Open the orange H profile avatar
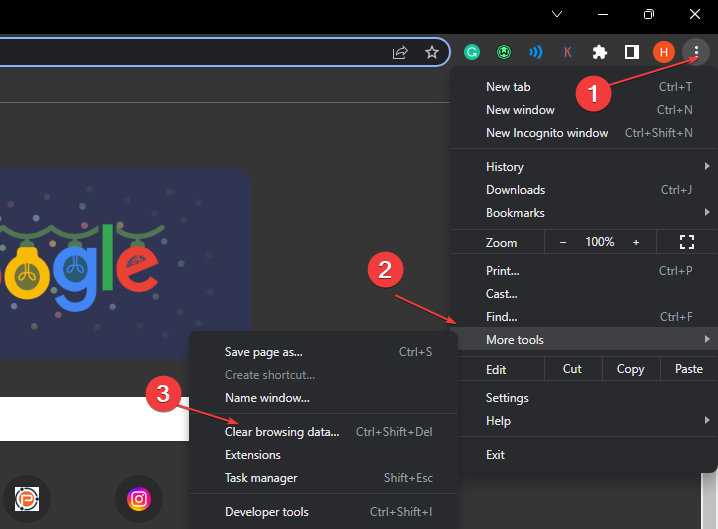The image size is (718, 529). pos(664,52)
